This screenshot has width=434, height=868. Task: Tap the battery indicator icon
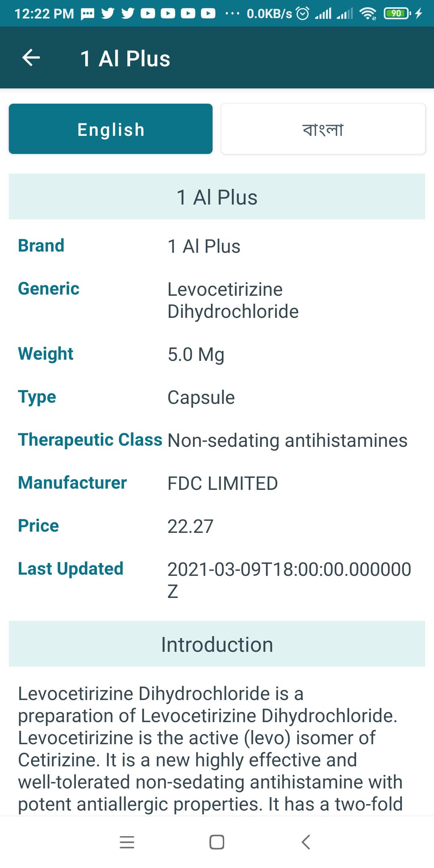click(x=397, y=14)
